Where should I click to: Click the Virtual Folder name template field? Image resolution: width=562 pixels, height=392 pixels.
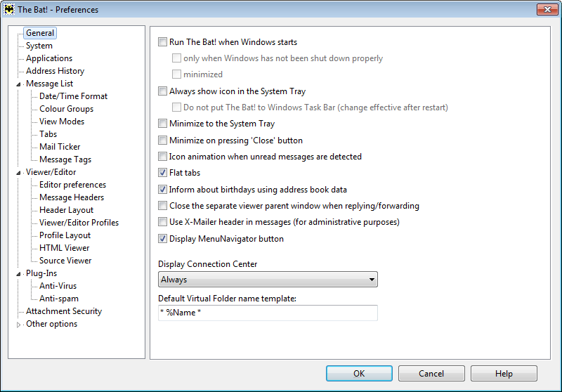(x=268, y=313)
